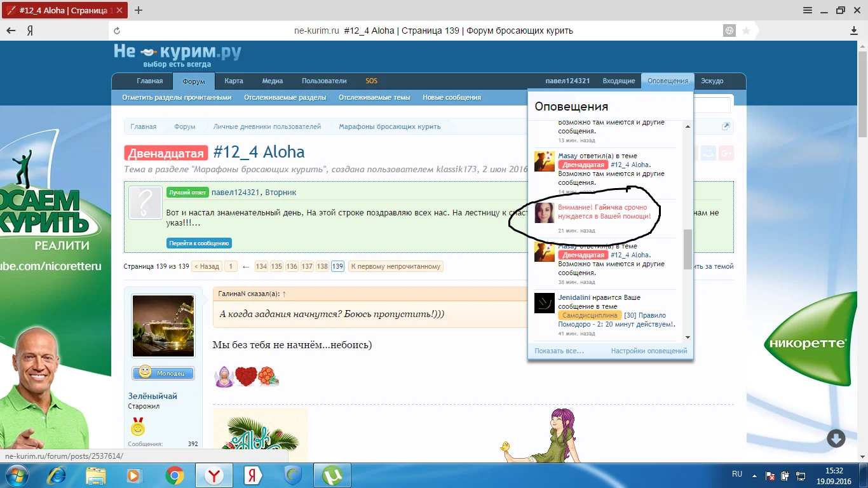Click the notifications scrollbar down arrow
Screen dimensions: 868x488
688,337
